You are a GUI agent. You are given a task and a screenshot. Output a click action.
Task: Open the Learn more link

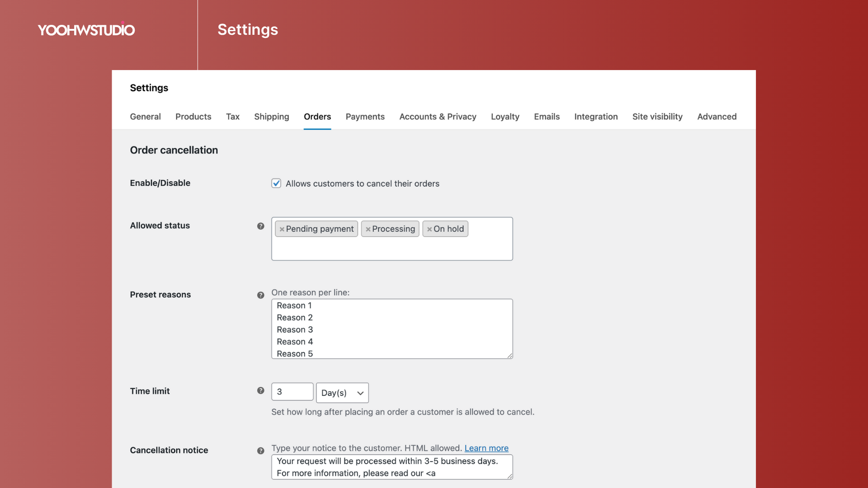pyautogui.click(x=486, y=448)
